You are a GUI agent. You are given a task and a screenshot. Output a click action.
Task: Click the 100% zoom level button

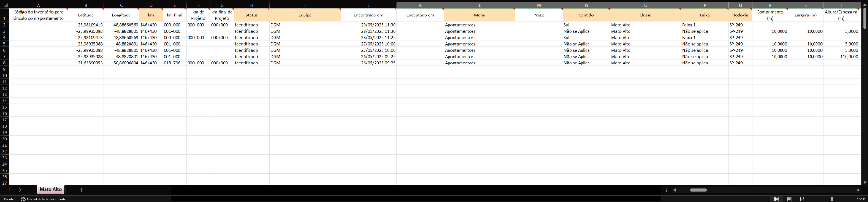click(x=861, y=199)
